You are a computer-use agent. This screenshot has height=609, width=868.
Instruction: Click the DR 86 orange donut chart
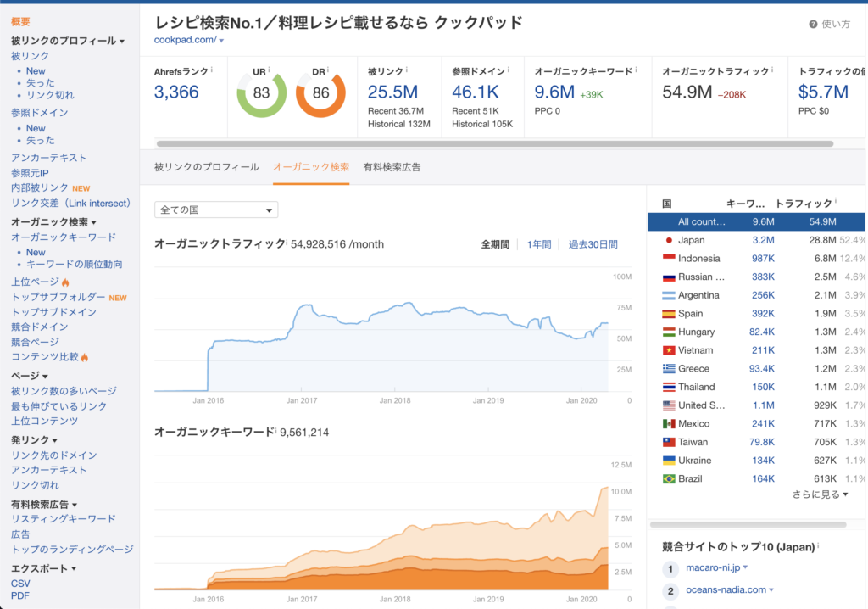click(320, 92)
